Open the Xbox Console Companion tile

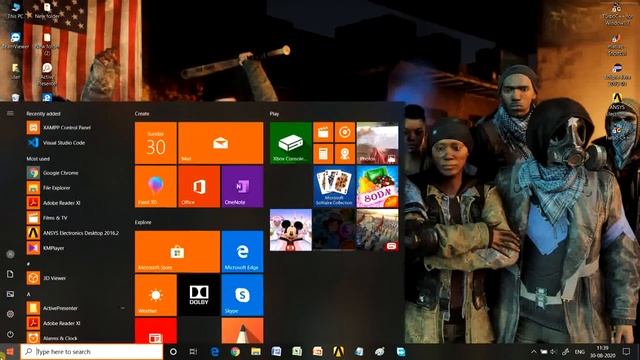click(x=291, y=143)
